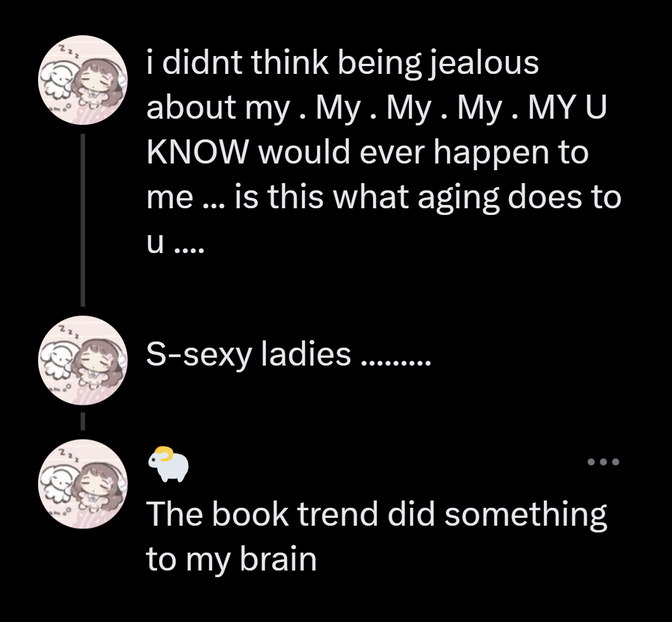Open avatar beside S-sexy ladies tweet
672x622 pixels.
click(82, 360)
